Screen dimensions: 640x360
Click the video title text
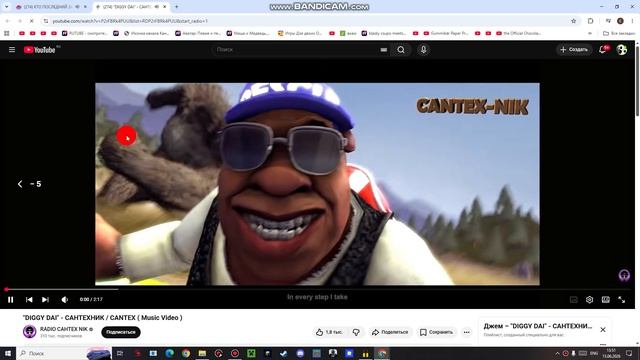[x=102, y=318]
